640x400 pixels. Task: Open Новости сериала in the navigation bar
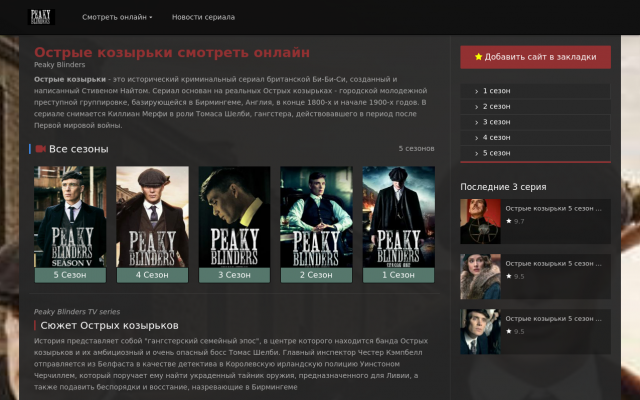coord(203,17)
